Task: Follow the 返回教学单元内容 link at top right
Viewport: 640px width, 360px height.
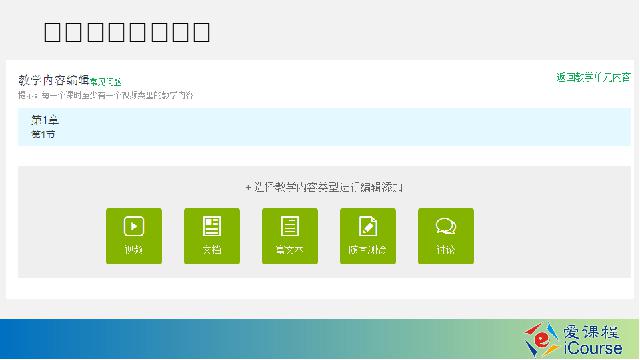Action: click(593, 78)
